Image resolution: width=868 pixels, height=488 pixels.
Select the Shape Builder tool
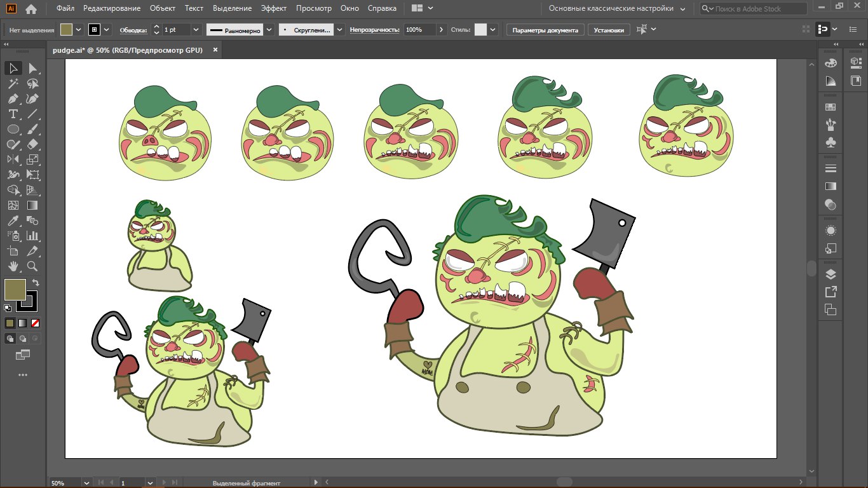[x=13, y=190]
